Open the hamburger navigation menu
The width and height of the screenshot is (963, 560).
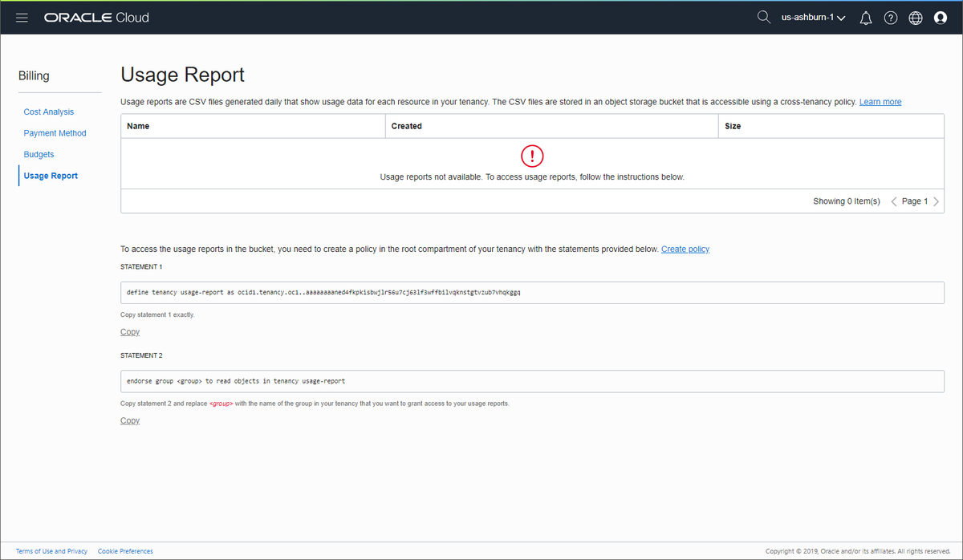tap(22, 18)
